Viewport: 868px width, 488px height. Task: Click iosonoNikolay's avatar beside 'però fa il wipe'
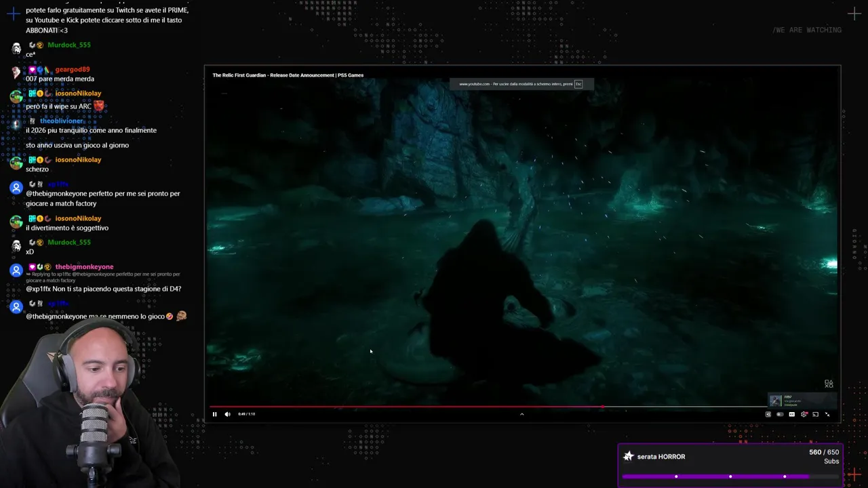point(16,96)
